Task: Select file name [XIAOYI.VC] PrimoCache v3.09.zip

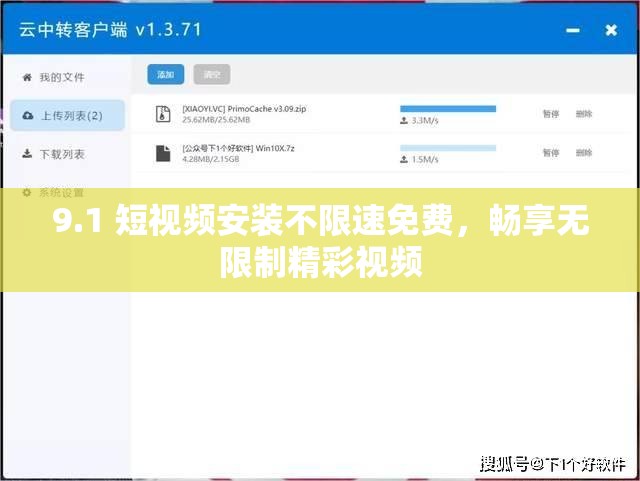Action: [244, 109]
